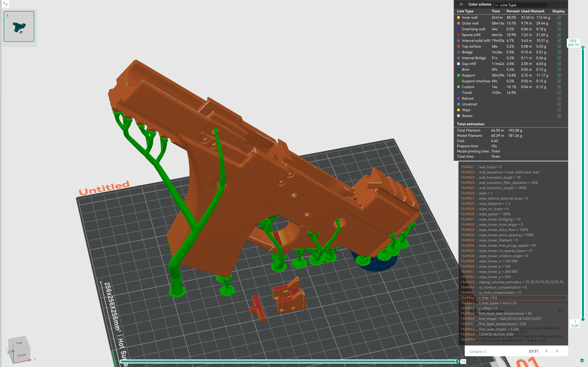Click plus handle on top of layer slider

(583, 48)
